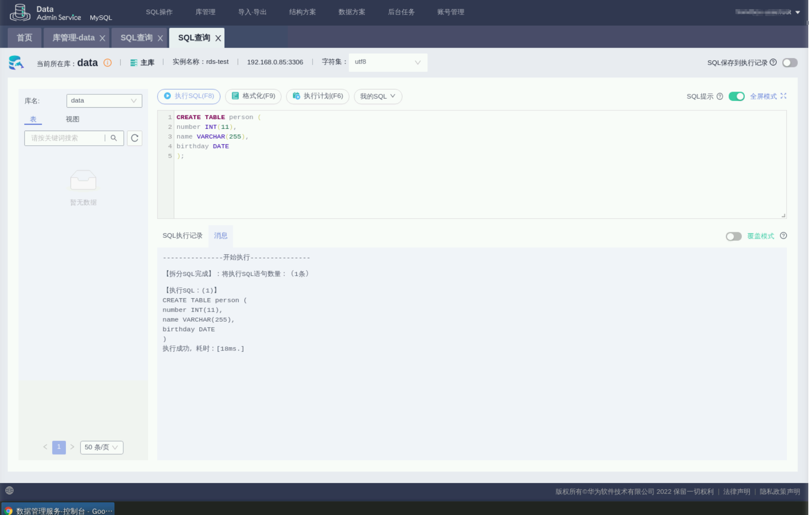The height and width of the screenshot is (515, 812).
Task: Open the 后台任务 menu
Action: pos(401,12)
